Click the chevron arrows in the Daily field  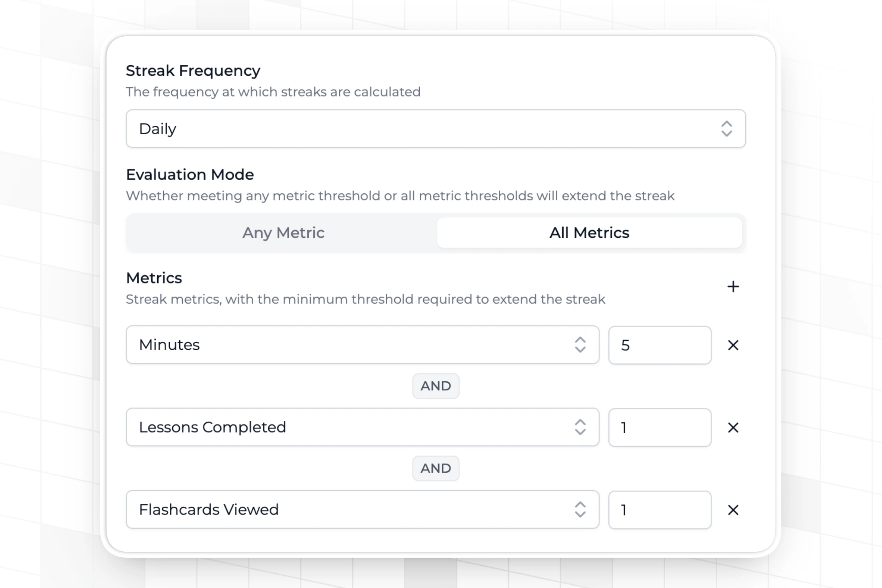tap(726, 129)
